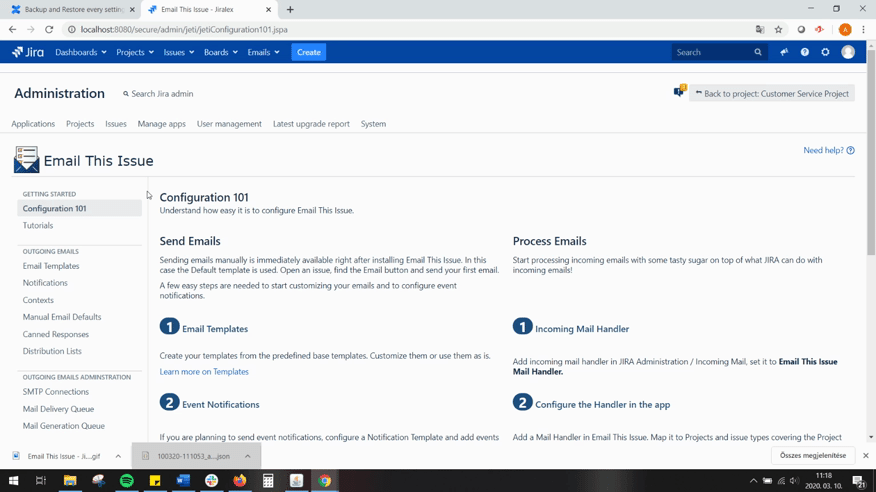Image resolution: width=876 pixels, height=492 pixels.
Task: Open Word from the taskbar
Action: tap(183, 480)
